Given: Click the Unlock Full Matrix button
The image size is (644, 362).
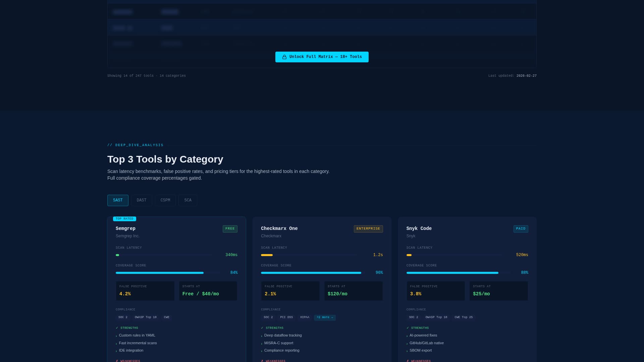Looking at the screenshot, I should (x=322, y=57).
